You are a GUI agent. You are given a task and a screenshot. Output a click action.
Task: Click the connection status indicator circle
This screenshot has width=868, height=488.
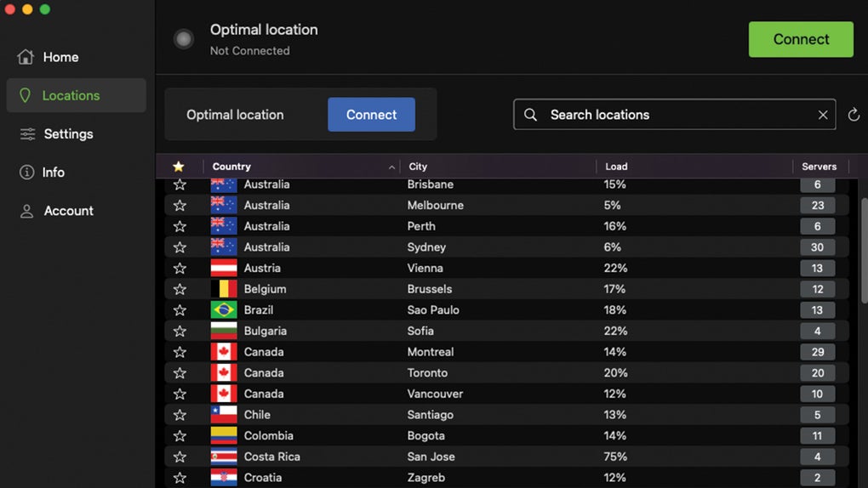point(183,39)
